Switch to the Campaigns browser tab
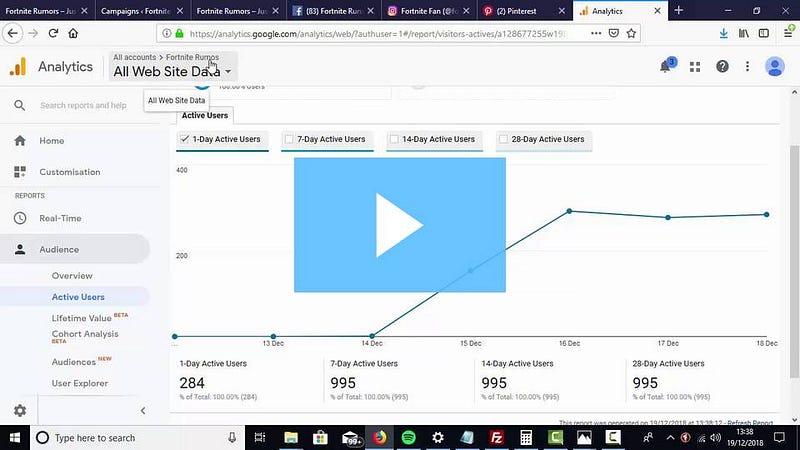800x450 pixels. coord(143,10)
